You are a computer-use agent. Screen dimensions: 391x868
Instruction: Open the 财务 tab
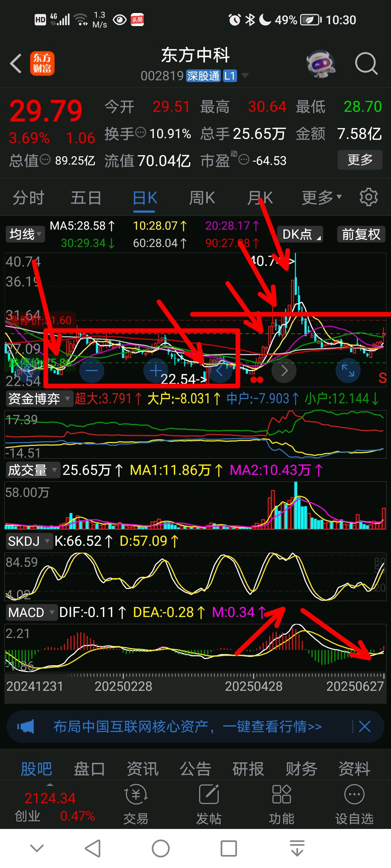click(302, 769)
